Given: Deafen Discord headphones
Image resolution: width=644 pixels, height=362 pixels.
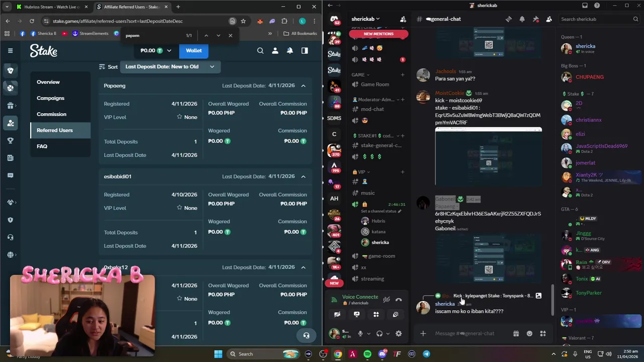Looking at the screenshot, I should 379,333.
